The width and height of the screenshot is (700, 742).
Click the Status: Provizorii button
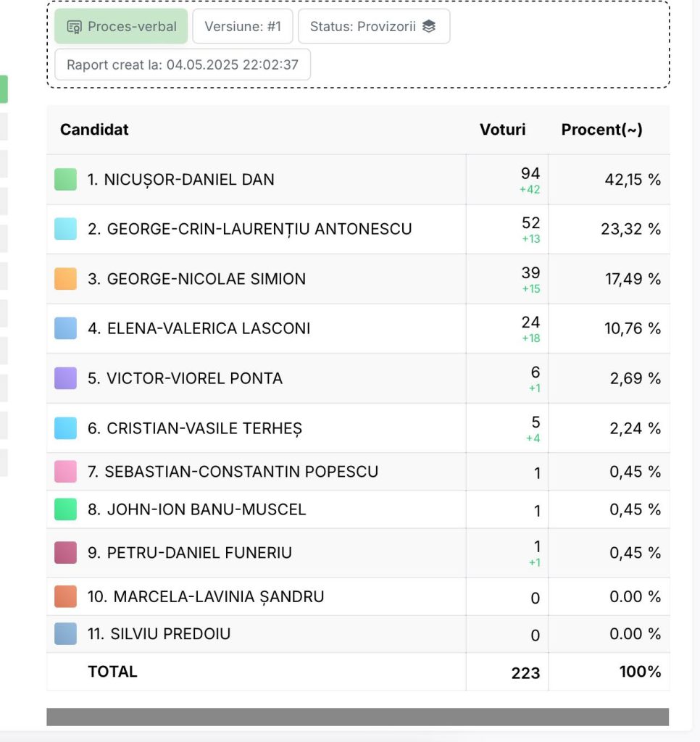click(x=374, y=26)
